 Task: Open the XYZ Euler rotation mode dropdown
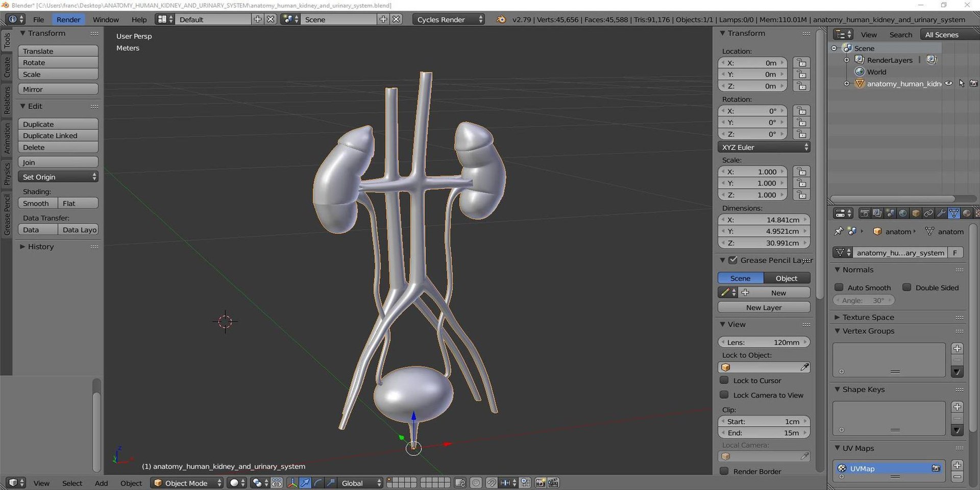coord(764,147)
